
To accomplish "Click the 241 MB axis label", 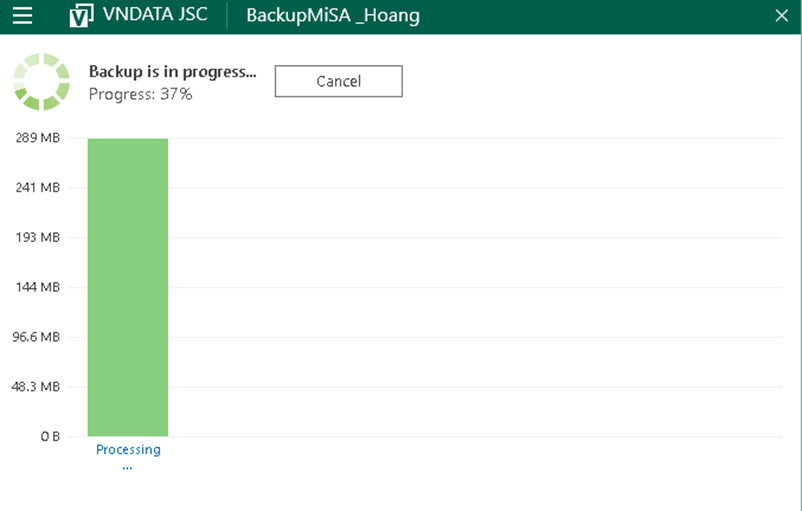I will click(38, 188).
